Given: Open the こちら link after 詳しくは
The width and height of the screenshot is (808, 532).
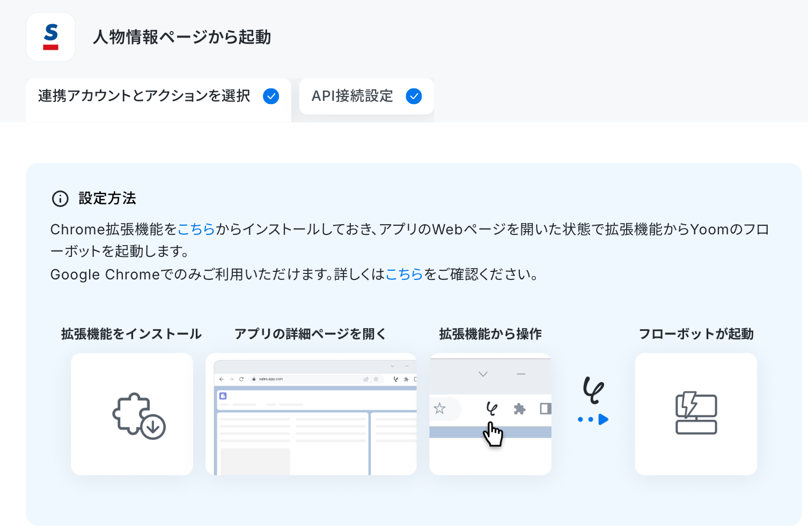Looking at the screenshot, I should pos(405,275).
